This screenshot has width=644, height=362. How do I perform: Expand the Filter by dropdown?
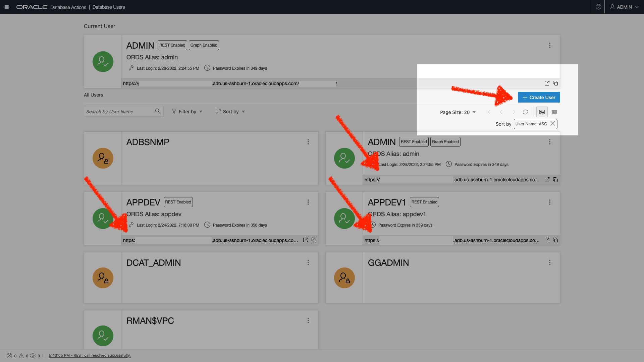[x=187, y=111]
